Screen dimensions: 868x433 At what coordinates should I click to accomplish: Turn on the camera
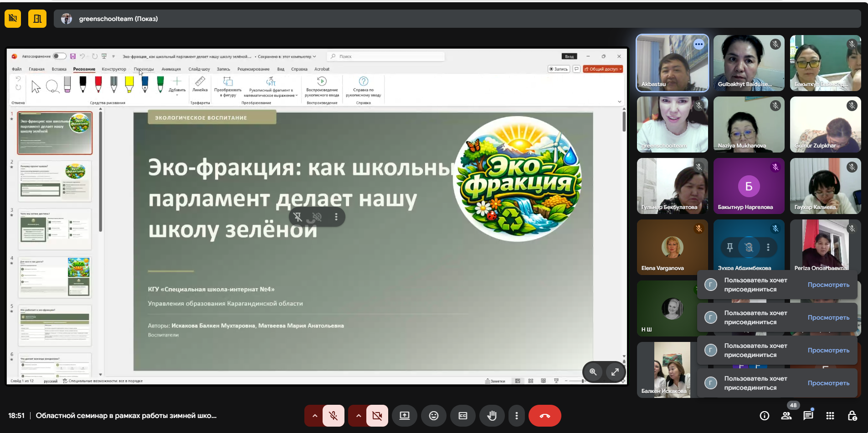(x=377, y=415)
